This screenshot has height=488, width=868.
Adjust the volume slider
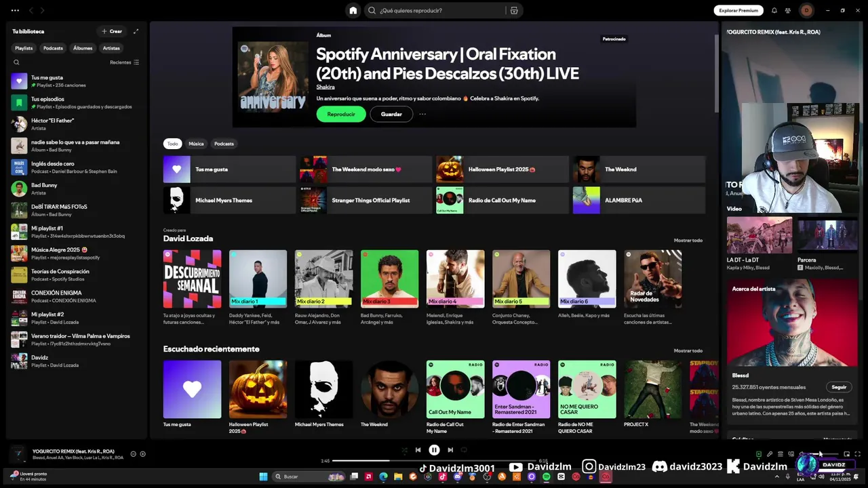click(823, 454)
